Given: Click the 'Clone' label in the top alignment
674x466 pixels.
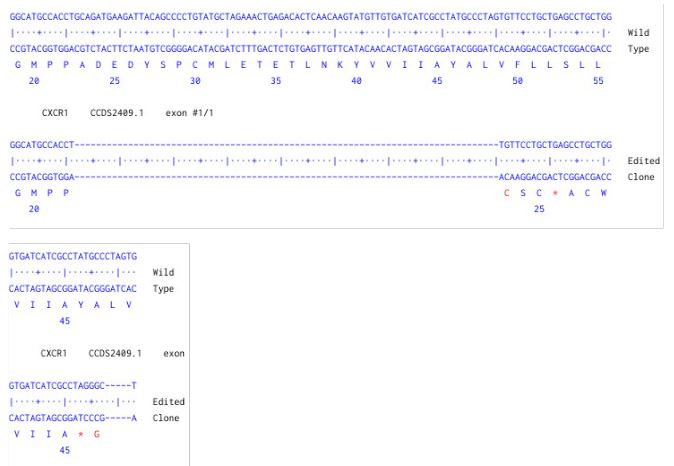Looking at the screenshot, I should (x=641, y=177).
